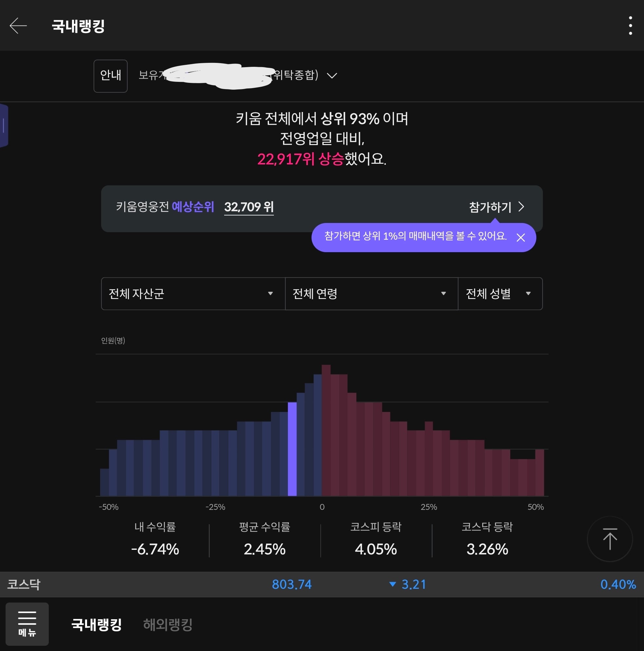644x651 pixels.
Task: Switch to the 해외랭킹 tab
Action: coord(168,624)
